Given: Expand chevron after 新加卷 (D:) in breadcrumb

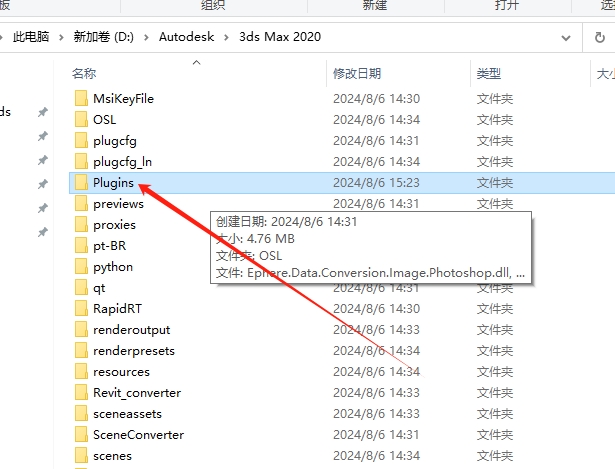Looking at the screenshot, I should 146,38.
